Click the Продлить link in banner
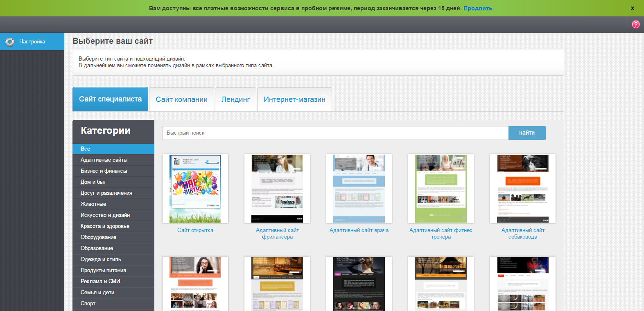 click(x=477, y=8)
